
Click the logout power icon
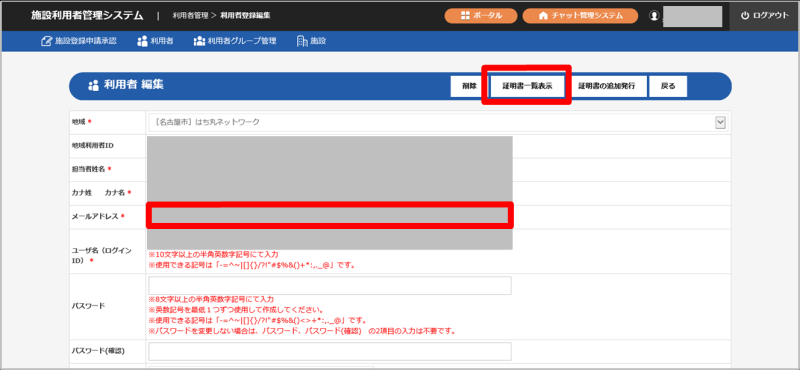[745, 16]
